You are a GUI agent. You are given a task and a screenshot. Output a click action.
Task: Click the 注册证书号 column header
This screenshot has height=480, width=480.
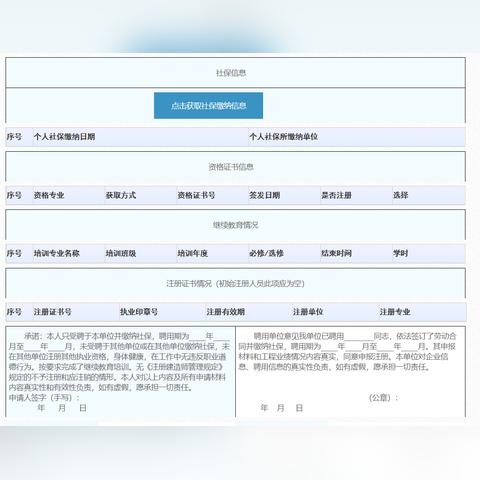52,312
